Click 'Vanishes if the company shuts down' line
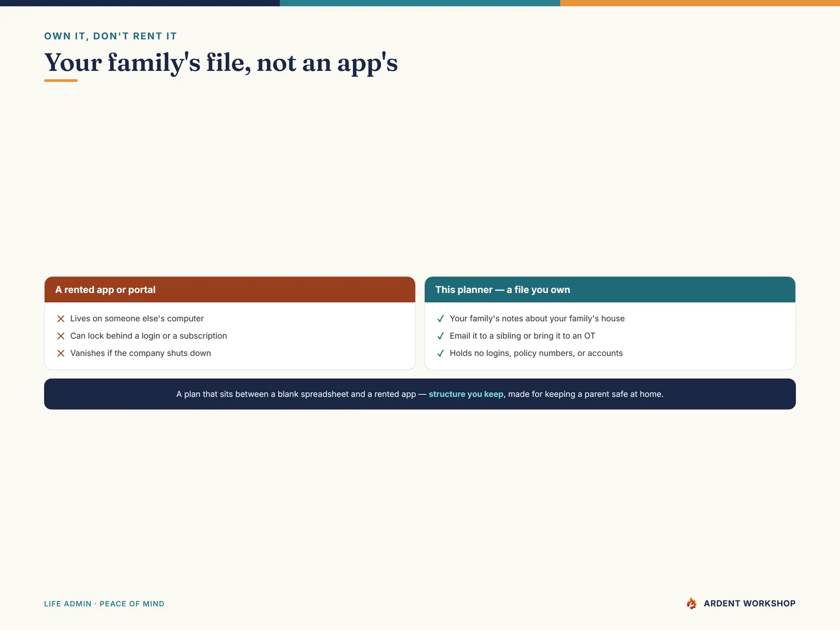The width and height of the screenshot is (840, 630). (x=141, y=353)
